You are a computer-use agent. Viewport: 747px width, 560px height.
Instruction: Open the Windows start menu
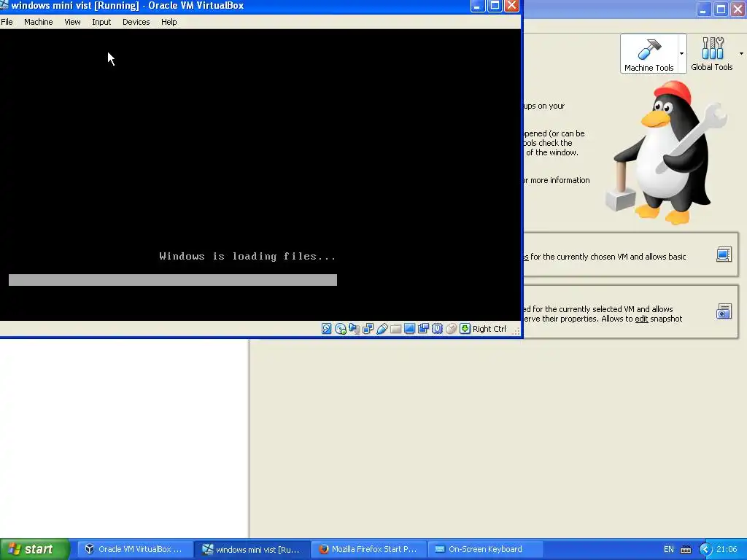35,549
